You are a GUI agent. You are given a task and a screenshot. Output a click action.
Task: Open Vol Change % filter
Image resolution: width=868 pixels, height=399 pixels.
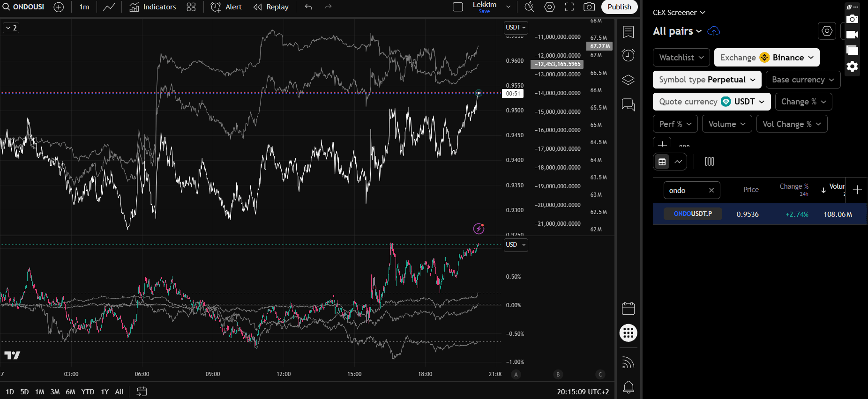coord(792,124)
